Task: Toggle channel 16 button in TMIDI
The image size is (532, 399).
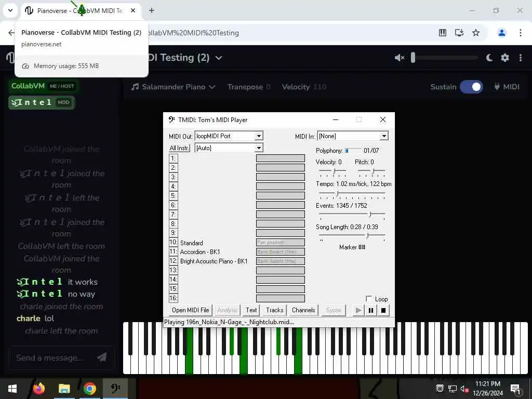Action: tap(173, 298)
